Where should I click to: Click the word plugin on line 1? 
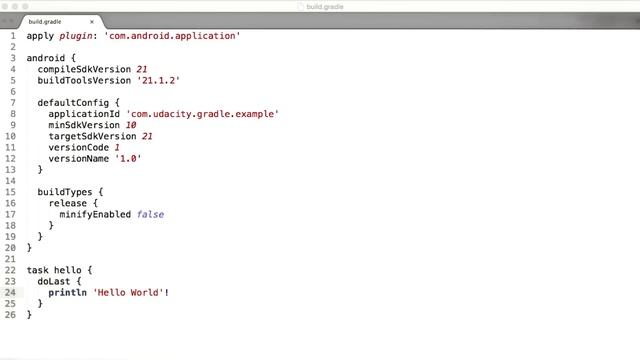(76, 36)
